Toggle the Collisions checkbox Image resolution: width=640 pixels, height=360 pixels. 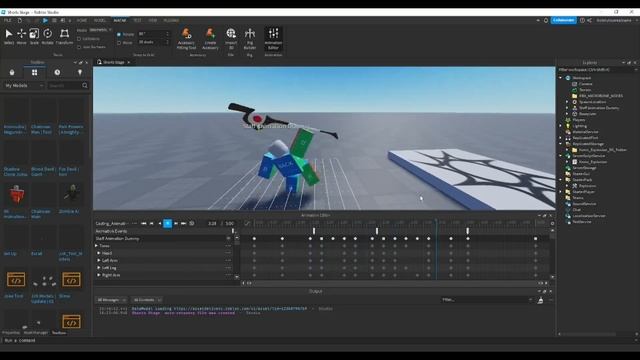click(x=79, y=39)
